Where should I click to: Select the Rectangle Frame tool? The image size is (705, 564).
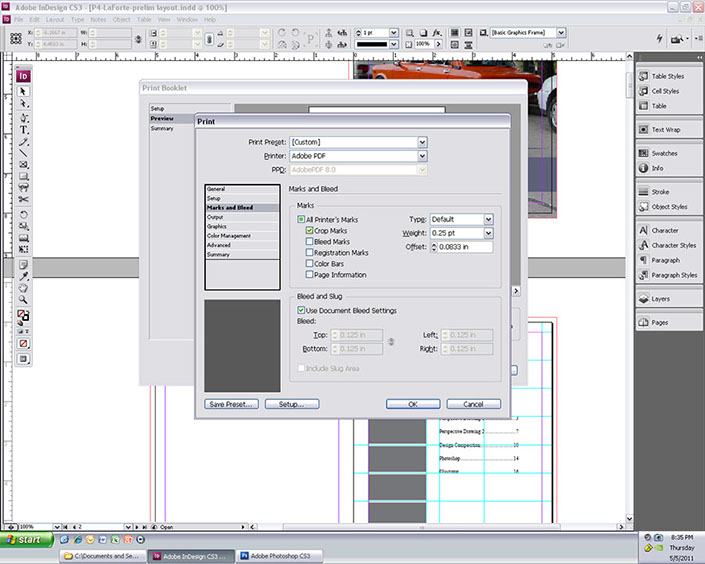click(23, 165)
